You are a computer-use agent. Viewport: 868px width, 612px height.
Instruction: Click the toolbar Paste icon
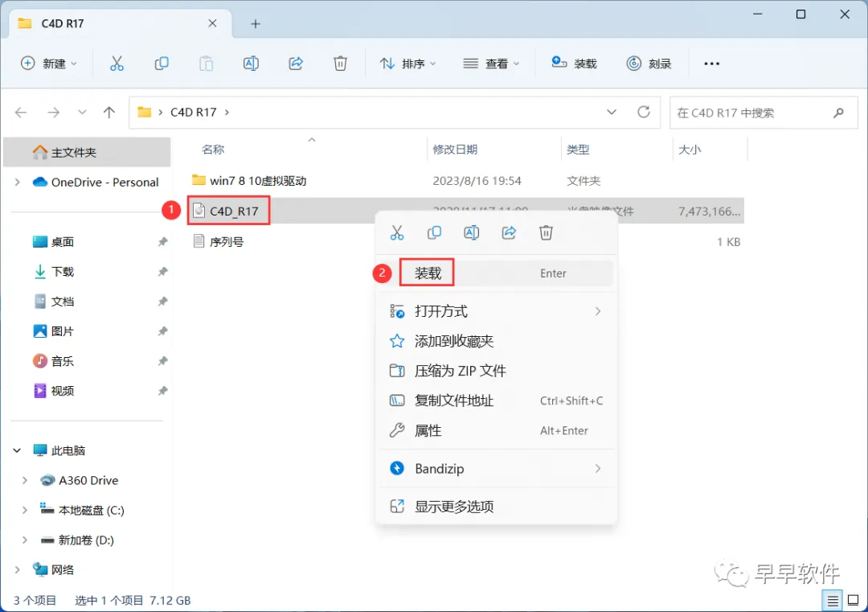(206, 64)
